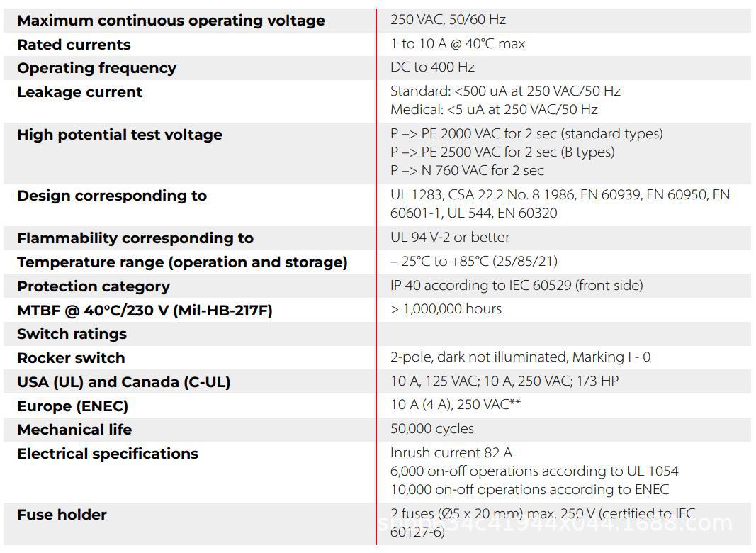
Task: Click the "50,000 cycles" mechanical life value
Action: [432, 428]
